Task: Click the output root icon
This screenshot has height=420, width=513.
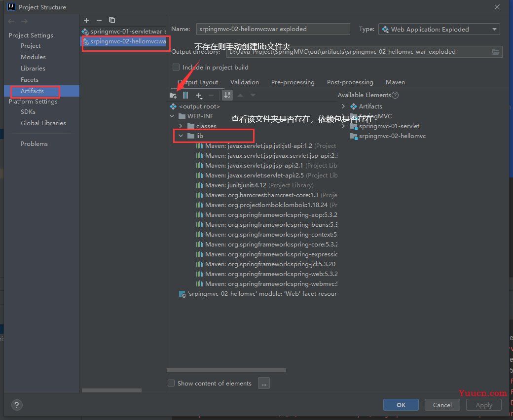Action: click(174, 106)
